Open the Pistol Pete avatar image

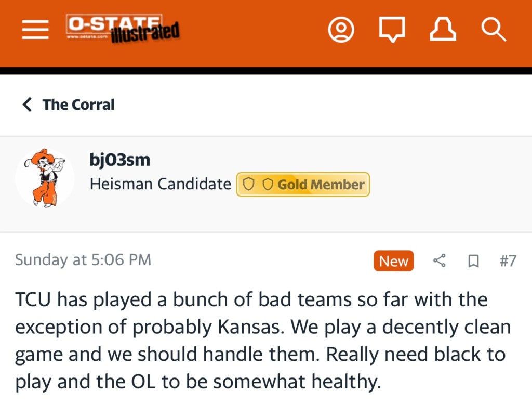(x=45, y=178)
